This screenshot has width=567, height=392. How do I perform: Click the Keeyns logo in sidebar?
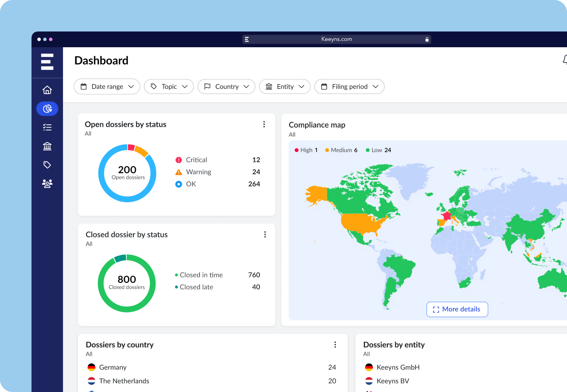click(47, 62)
